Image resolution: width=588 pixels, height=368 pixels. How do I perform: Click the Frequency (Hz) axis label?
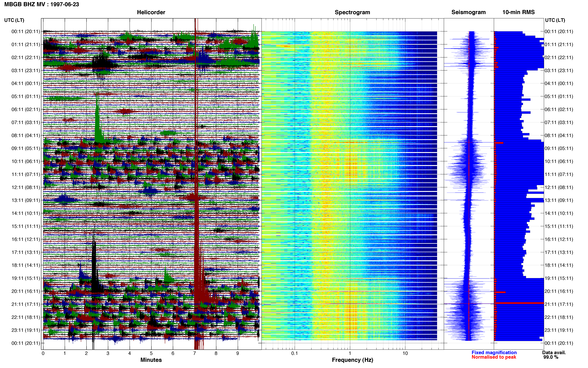click(x=352, y=360)
